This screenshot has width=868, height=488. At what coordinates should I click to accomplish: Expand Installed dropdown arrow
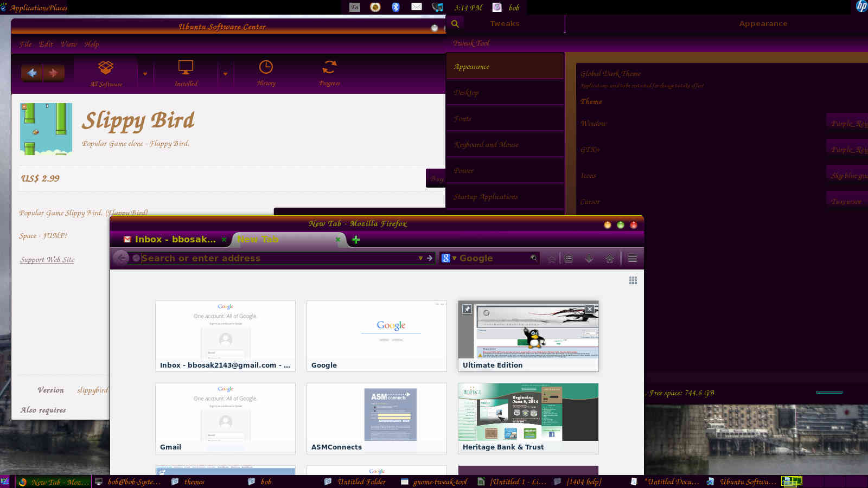click(225, 74)
